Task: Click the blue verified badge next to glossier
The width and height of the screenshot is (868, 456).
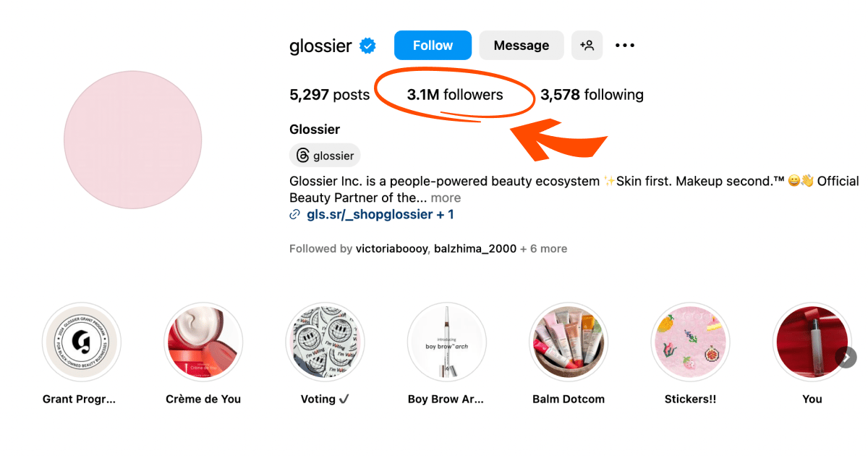Action: [368, 46]
